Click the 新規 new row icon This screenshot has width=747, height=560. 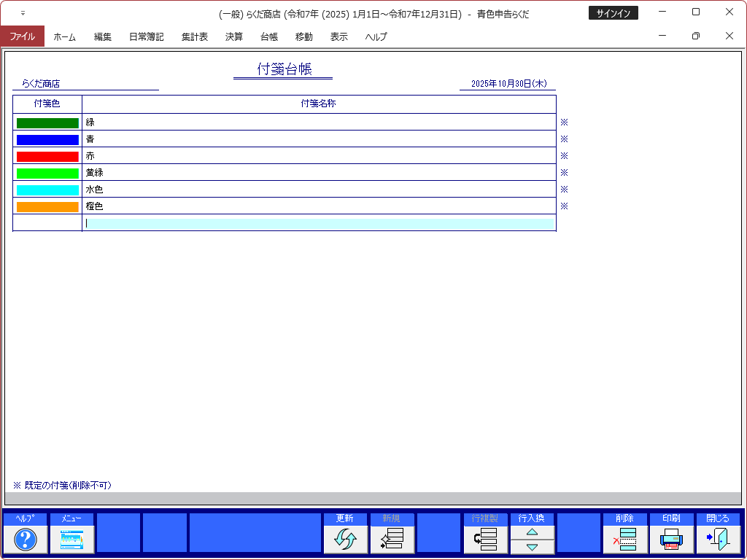click(392, 540)
